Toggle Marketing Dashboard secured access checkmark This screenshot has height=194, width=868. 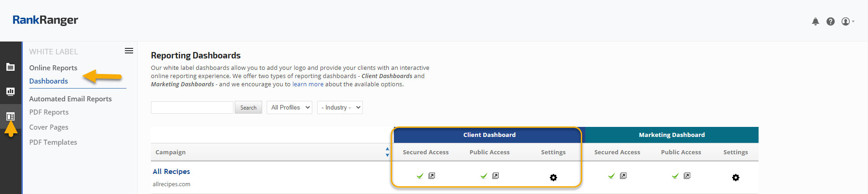pos(611,176)
